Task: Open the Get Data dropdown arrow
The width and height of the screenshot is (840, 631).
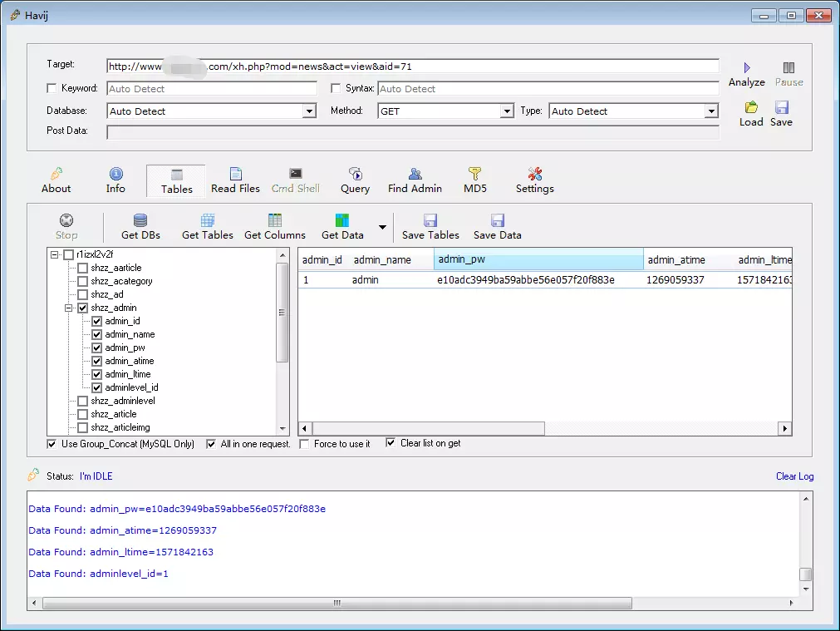Action: point(382,227)
